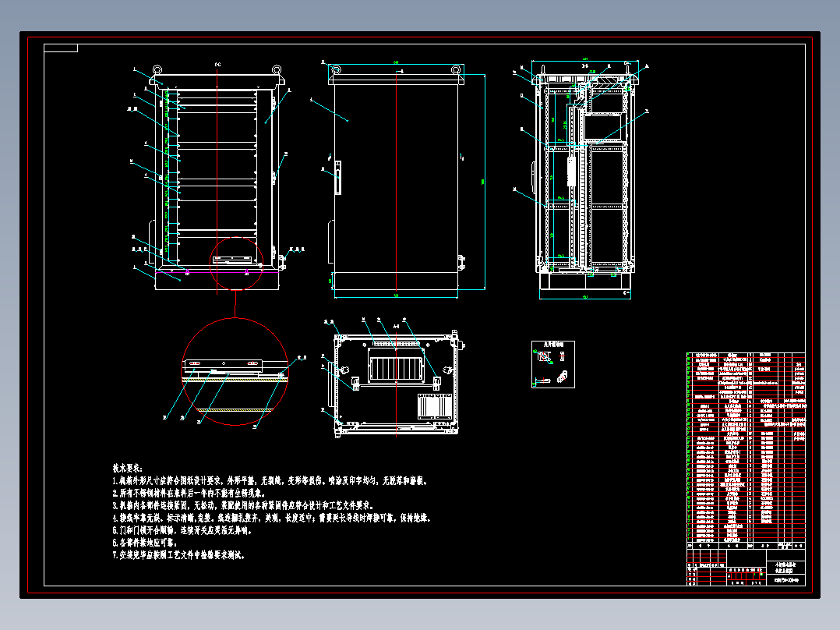Select the magenta line at open cabinet base

[x=217, y=272]
